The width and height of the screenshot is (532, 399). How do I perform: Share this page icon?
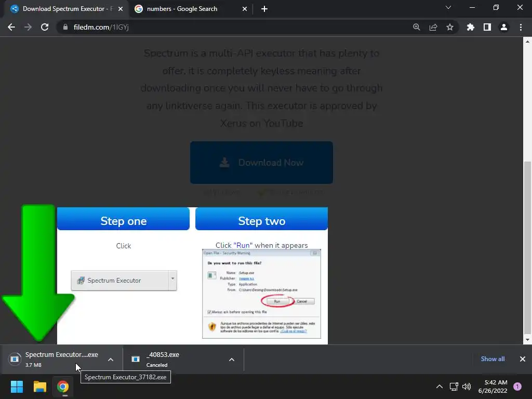pyautogui.click(x=433, y=27)
